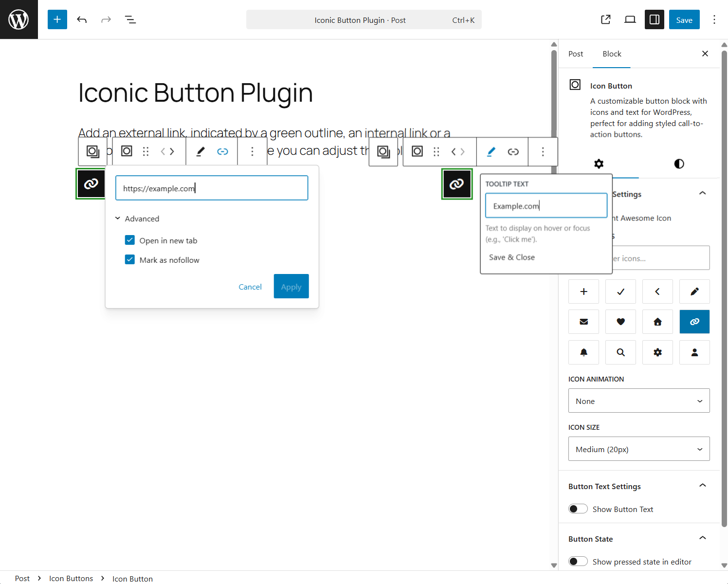
Task: Select the highlighted link icon in grid
Action: (x=694, y=322)
